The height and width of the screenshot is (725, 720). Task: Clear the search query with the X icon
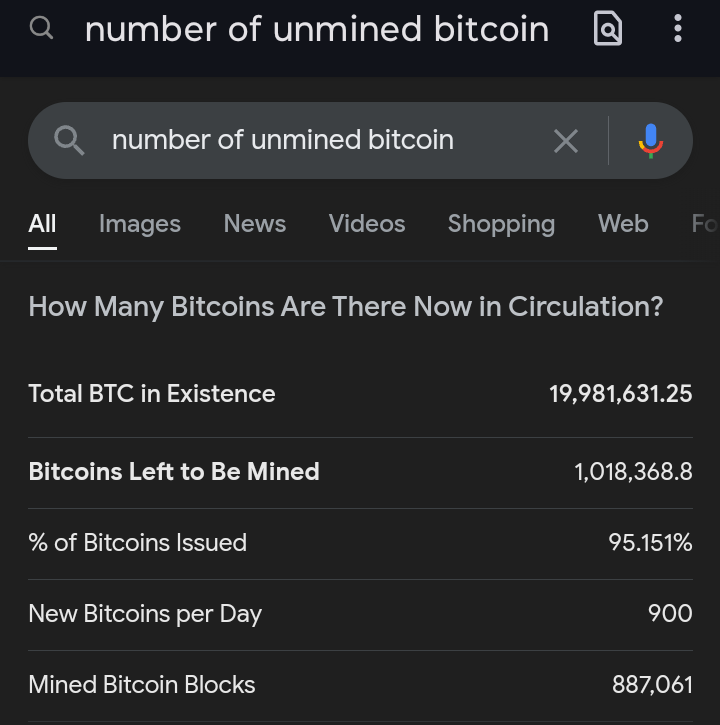click(x=565, y=141)
